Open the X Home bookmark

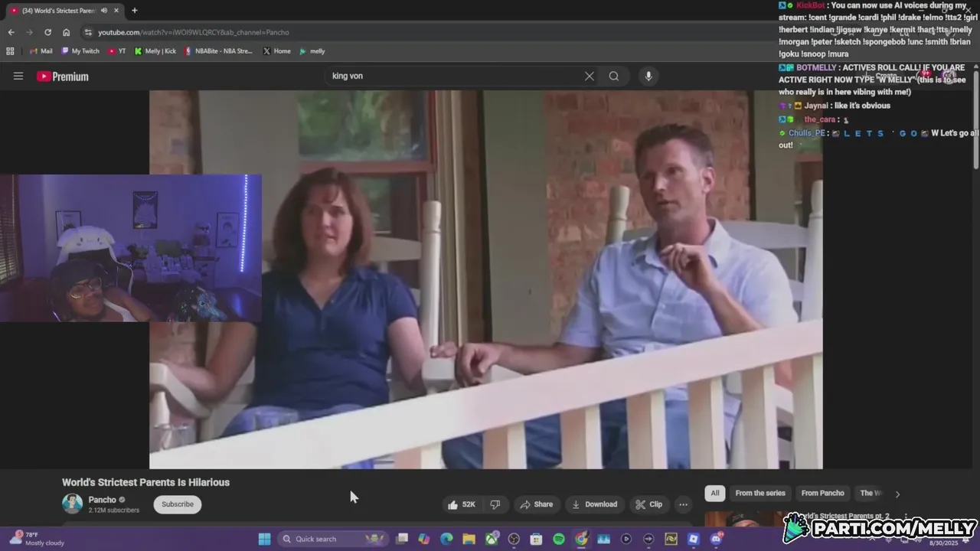tap(276, 51)
